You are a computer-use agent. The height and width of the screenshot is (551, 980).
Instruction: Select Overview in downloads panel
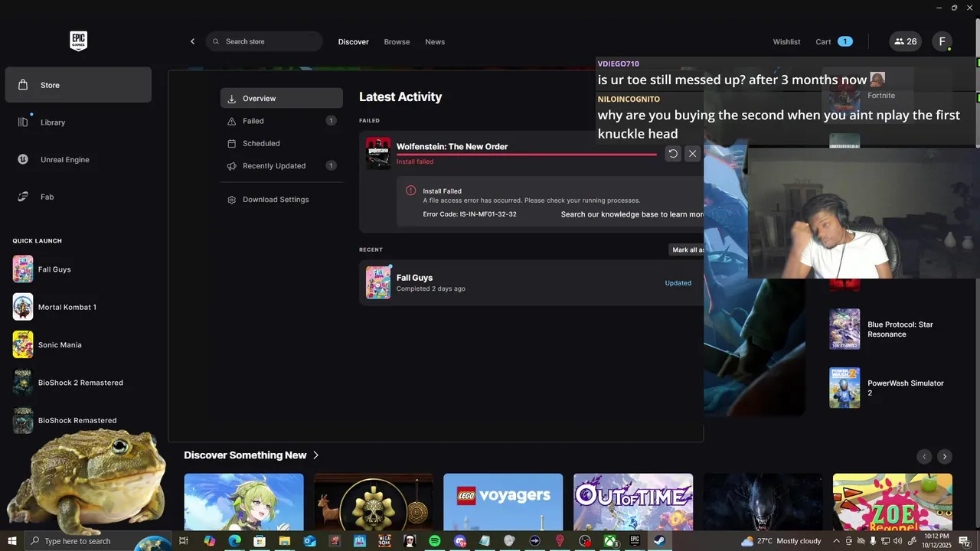click(x=282, y=98)
